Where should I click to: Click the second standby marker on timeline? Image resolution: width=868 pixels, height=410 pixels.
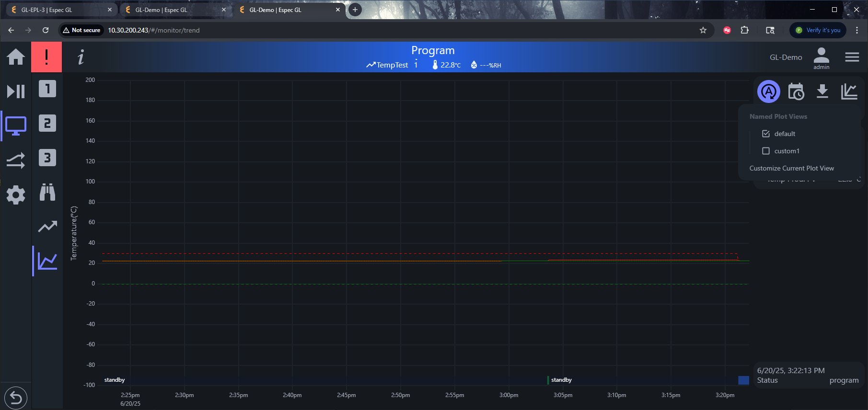point(561,380)
